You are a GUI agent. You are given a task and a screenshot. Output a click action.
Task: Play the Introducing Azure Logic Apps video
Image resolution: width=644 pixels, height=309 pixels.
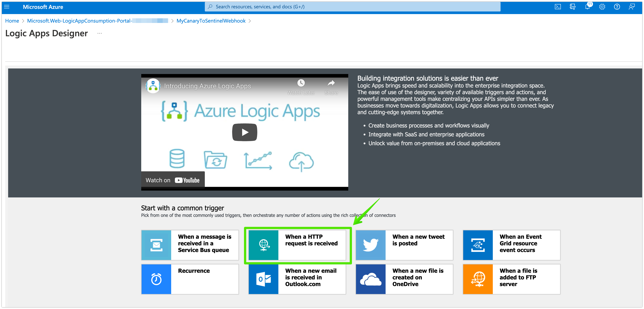click(x=245, y=132)
